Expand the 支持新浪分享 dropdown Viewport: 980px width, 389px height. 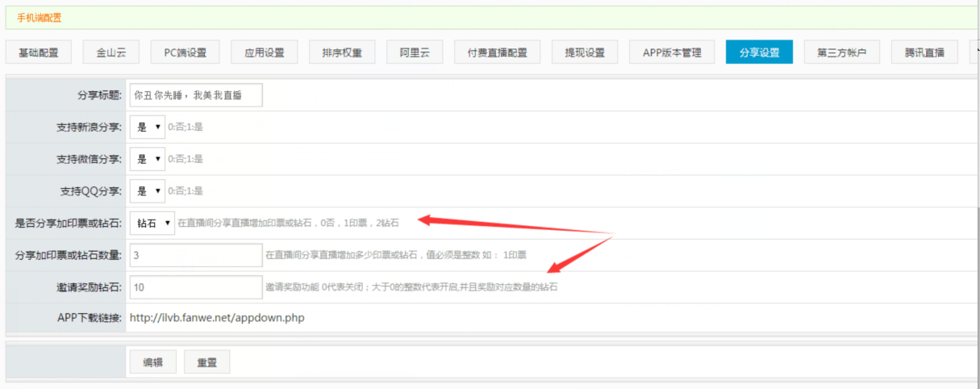click(147, 127)
